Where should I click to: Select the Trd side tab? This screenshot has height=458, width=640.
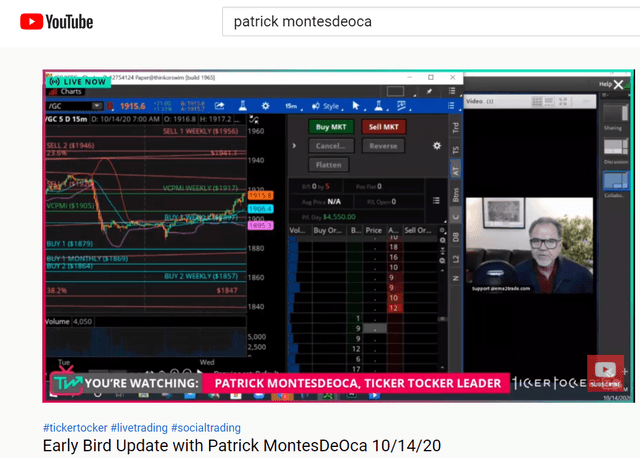pyautogui.click(x=456, y=128)
